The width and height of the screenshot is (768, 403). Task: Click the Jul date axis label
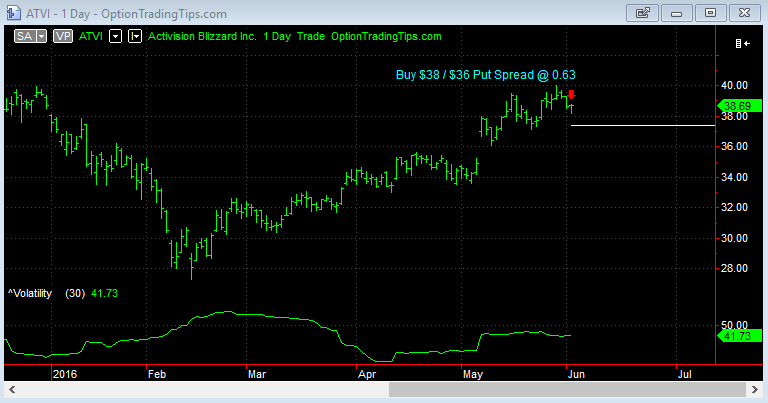[685, 375]
